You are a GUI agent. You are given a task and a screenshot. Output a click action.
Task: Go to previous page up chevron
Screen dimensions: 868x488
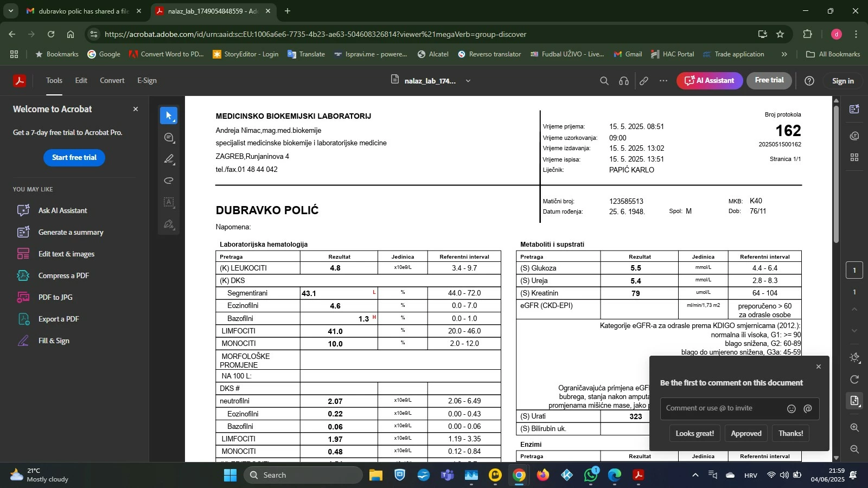click(x=854, y=309)
